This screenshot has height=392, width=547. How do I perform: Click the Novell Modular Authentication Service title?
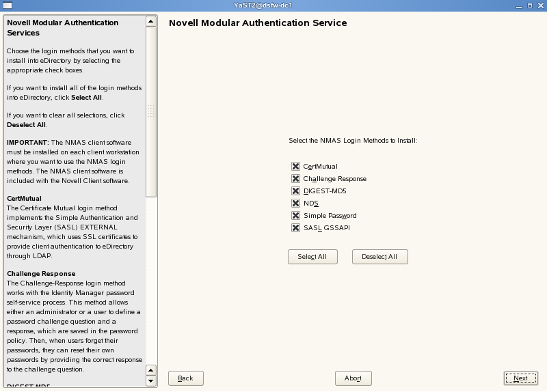coord(258,23)
